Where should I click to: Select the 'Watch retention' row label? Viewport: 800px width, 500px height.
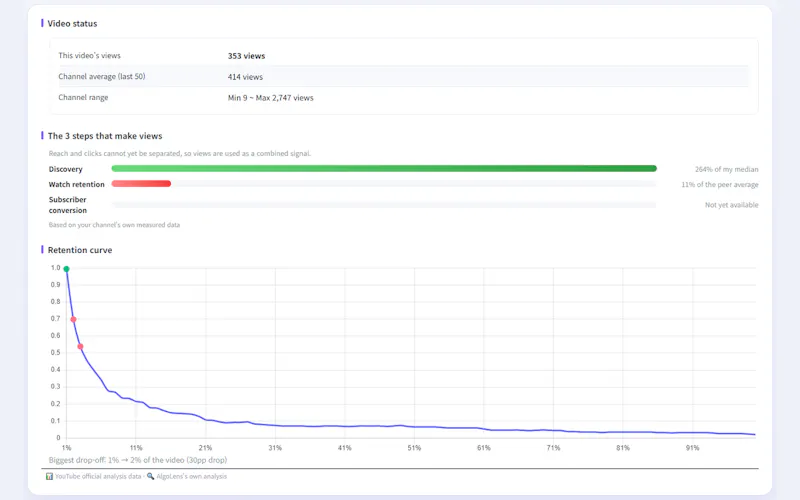coord(77,185)
